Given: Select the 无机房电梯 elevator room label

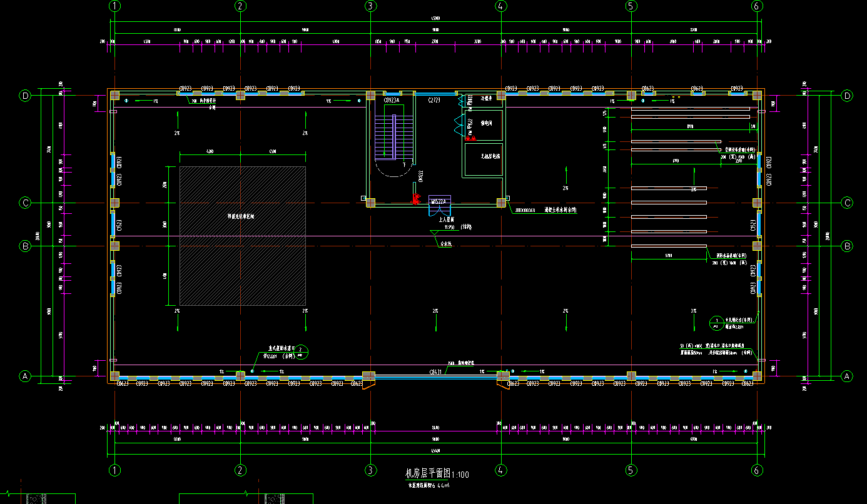Looking at the screenshot, I should click(490, 156).
